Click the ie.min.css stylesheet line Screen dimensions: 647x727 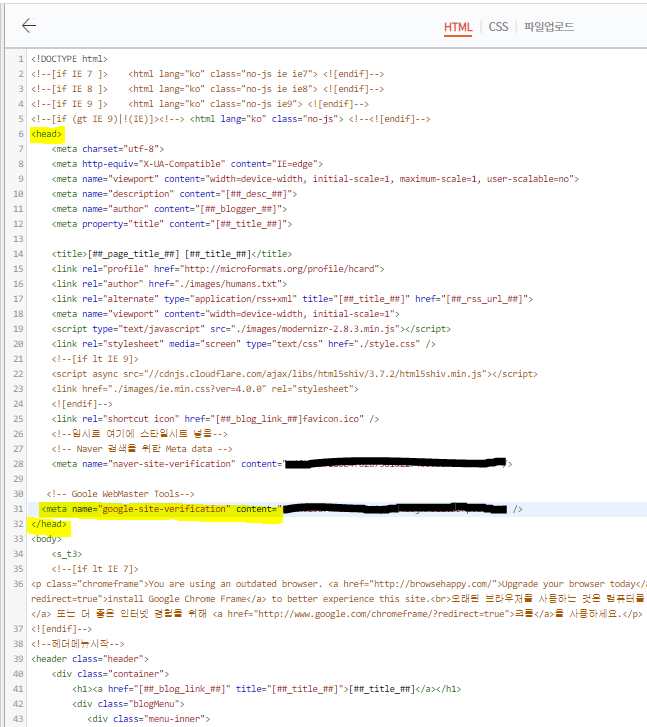click(205, 389)
